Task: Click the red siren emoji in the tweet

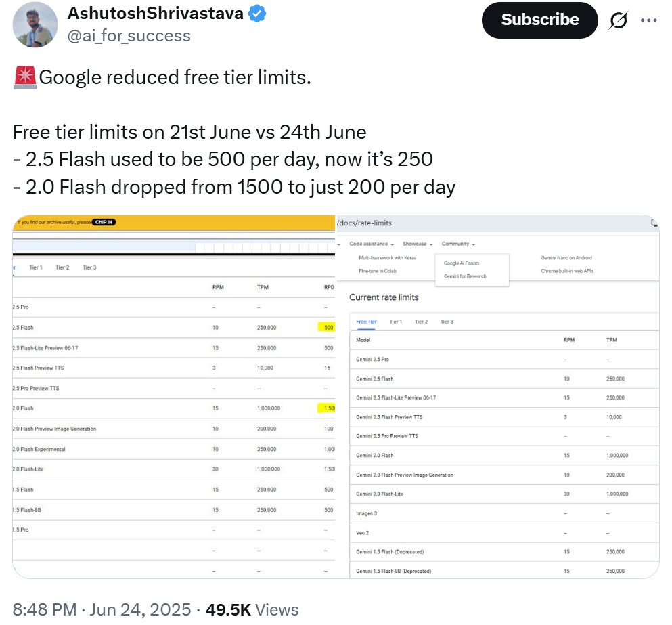Action: coord(25,78)
